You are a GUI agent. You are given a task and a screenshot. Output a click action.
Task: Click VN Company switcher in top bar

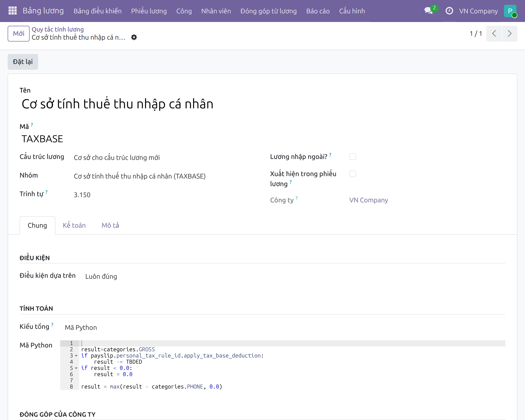coord(478,11)
